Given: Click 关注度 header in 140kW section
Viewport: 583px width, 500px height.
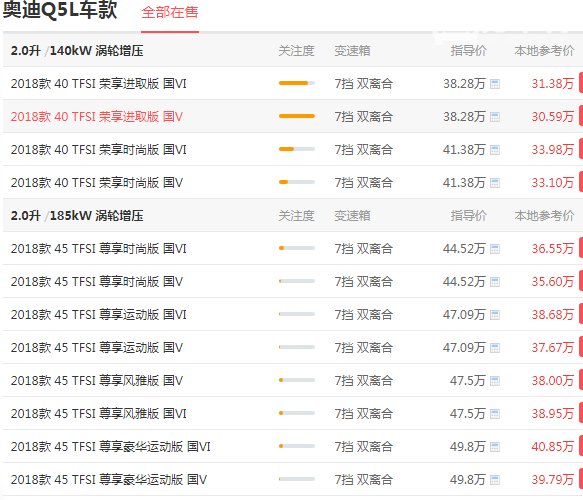Looking at the screenshot, I should [296, 51].
